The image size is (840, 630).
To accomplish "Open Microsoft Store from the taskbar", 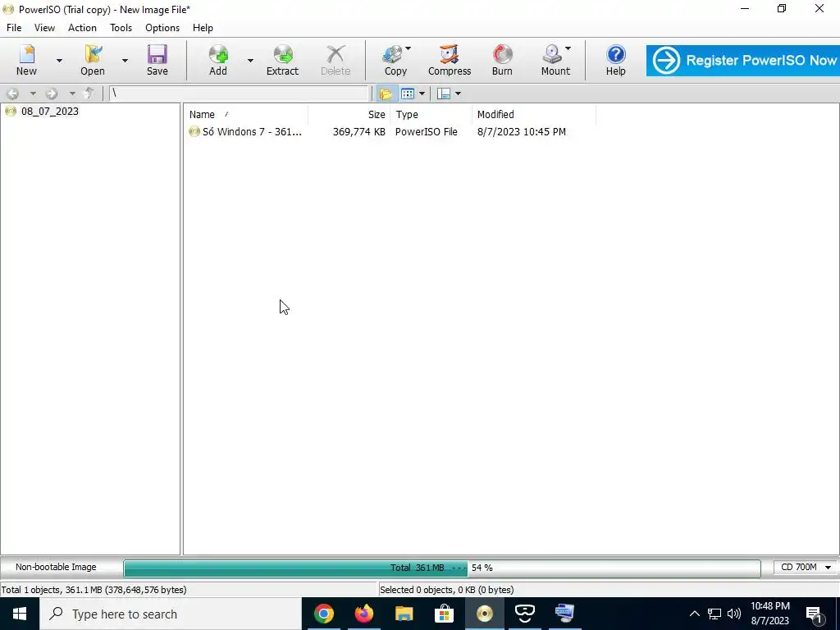I will pyautogui.click(x=444, y=614).
